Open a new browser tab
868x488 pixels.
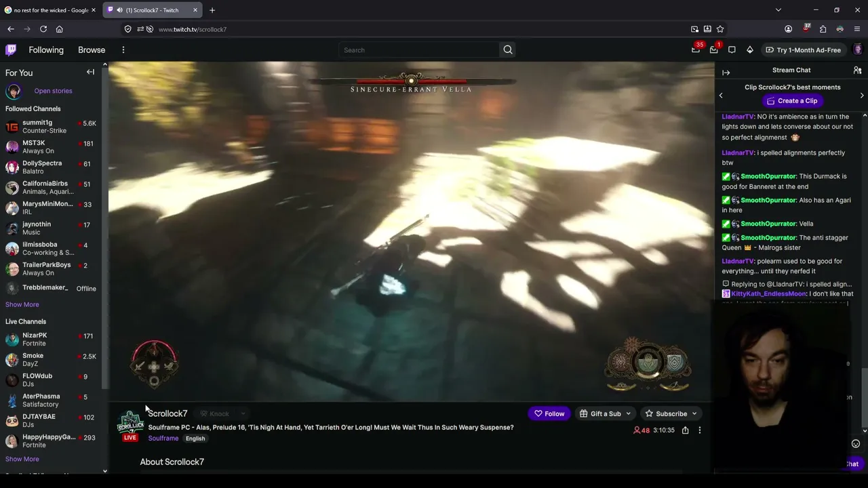click(212, 10)
